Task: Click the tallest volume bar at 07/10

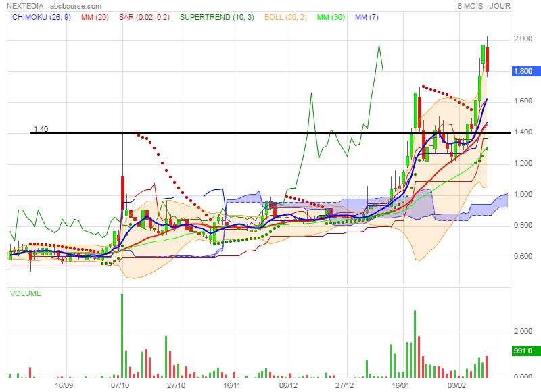Action: point(122,336)
